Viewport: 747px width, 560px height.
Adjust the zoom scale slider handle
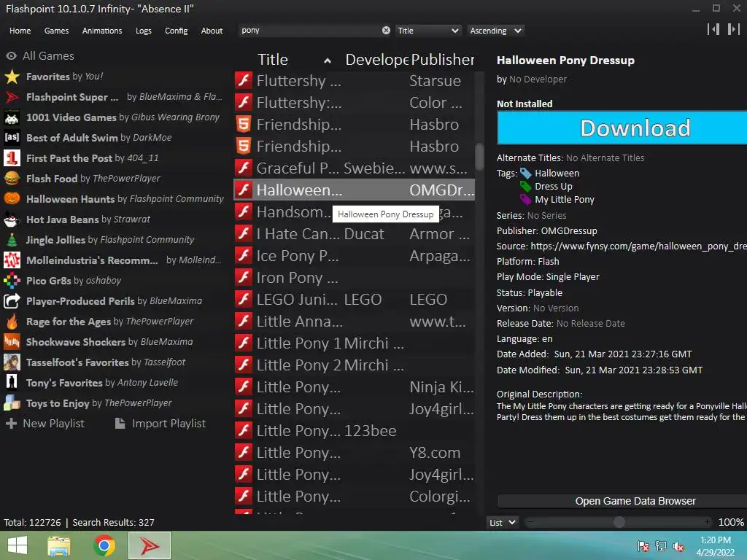click(619, 522)
